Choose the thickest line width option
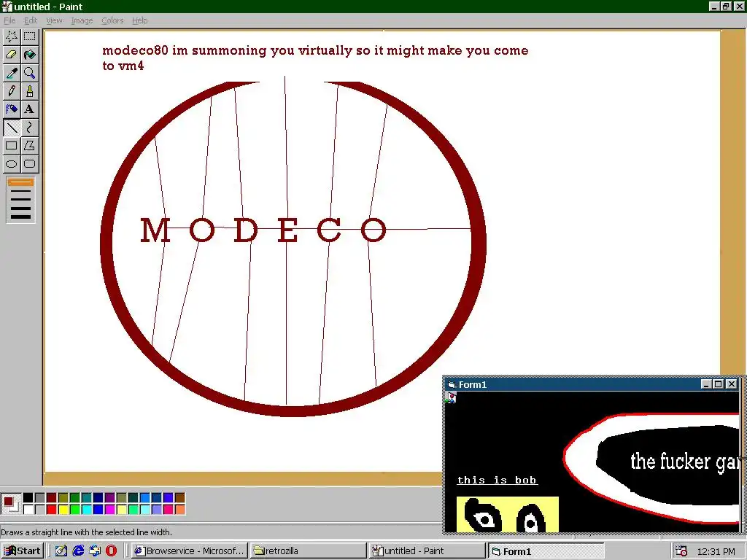 pos(20,217)
